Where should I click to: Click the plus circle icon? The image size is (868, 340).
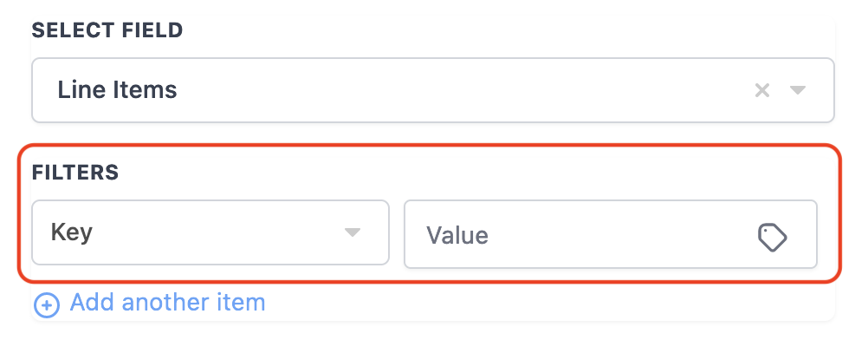coord(47,304)
